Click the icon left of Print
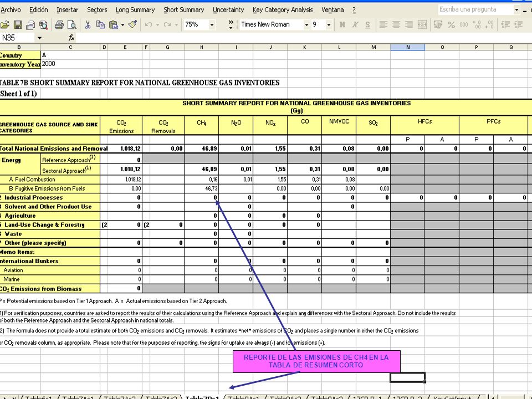Screen dimensions: 532x399 tap(43, 24)
